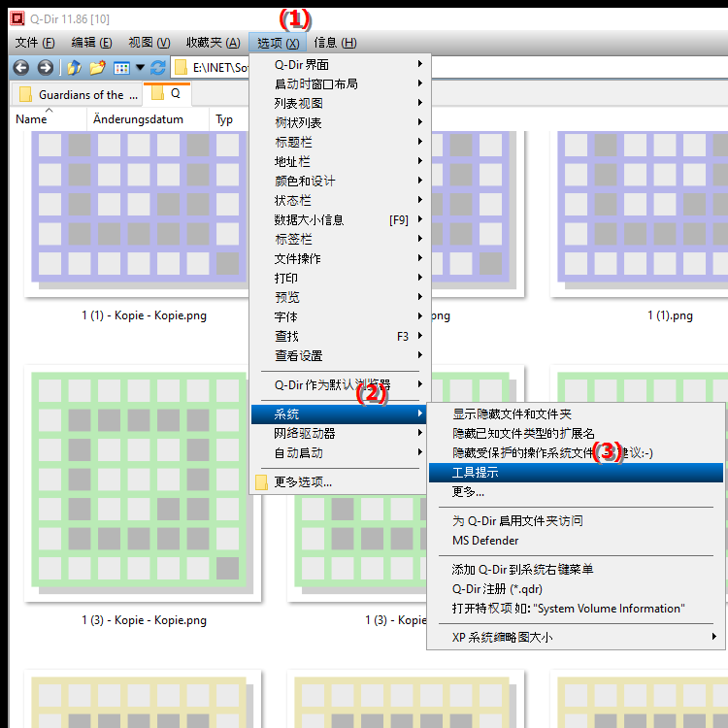Viewport: 728px width, 728px height.
Task: Open the 预览 submenu
Action: tap(341, 297)
